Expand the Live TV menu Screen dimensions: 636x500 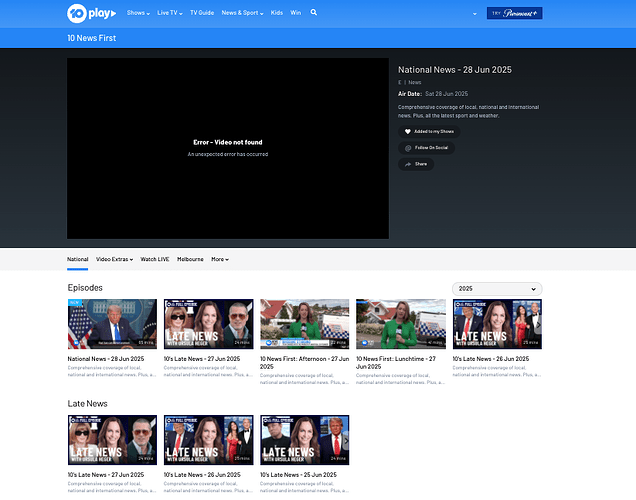[170, 13]
